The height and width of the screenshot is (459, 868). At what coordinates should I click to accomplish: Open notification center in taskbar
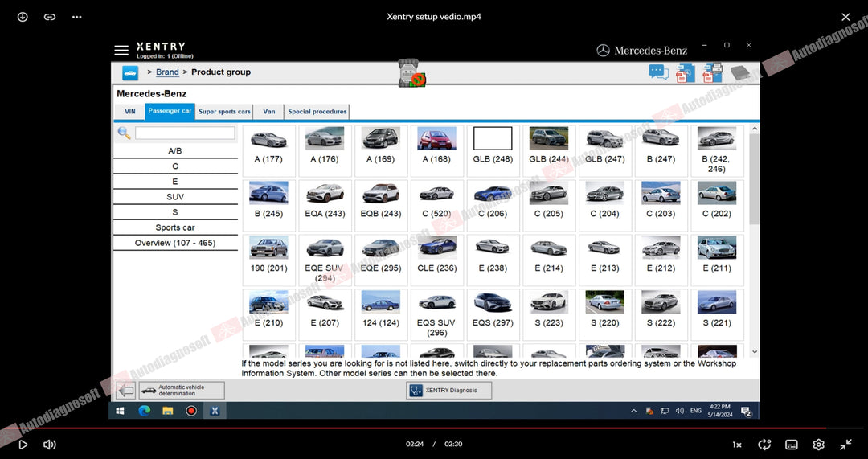[x=746, y=411]
